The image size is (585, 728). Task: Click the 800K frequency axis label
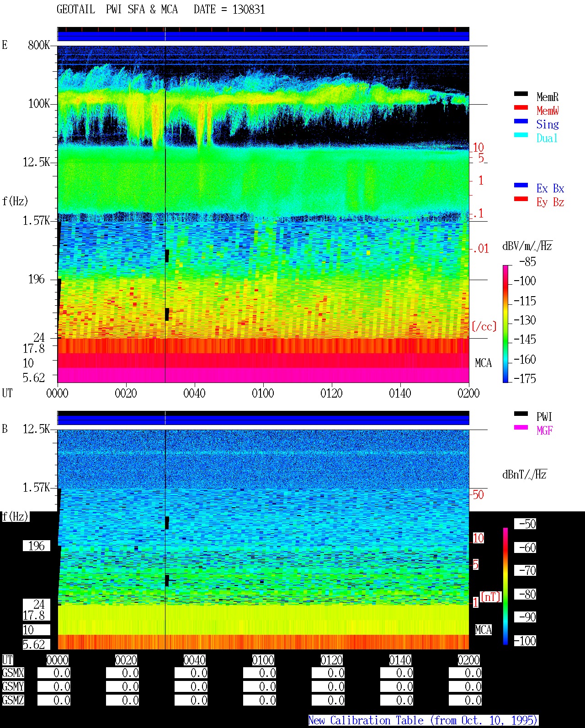(x=39, y=45)
